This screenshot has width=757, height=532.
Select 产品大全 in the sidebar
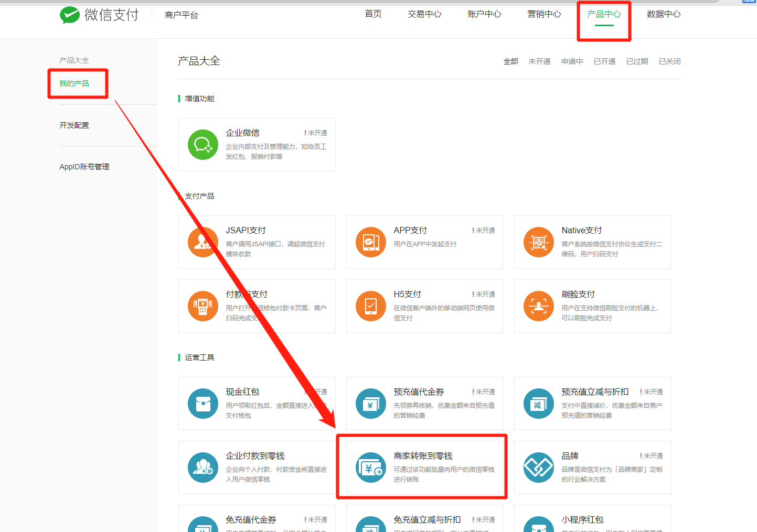(74, 60)
